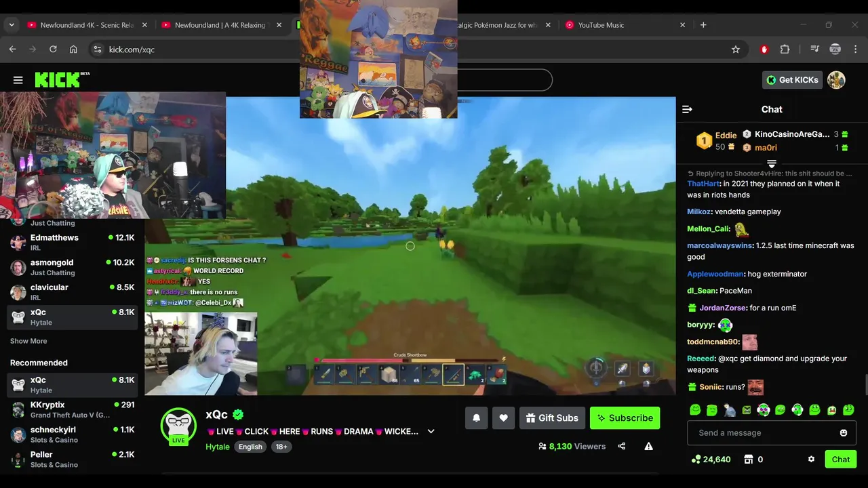Switch to Newfoundland | A 4K Relaxing tab
This screenshot has height=488, width=868.
pyautogui.click(x=221, y=25)
